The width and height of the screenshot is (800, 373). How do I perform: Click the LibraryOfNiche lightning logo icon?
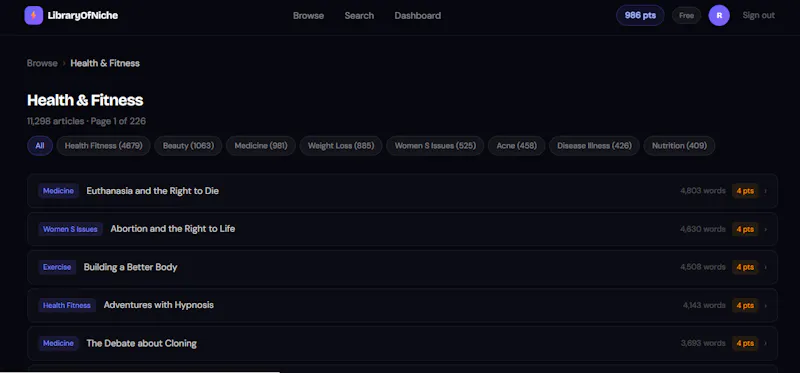[34, 15]
